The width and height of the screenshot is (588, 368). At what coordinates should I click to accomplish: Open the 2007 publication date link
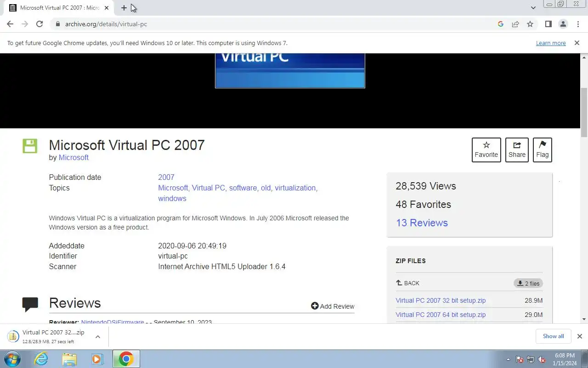[166, 177]
